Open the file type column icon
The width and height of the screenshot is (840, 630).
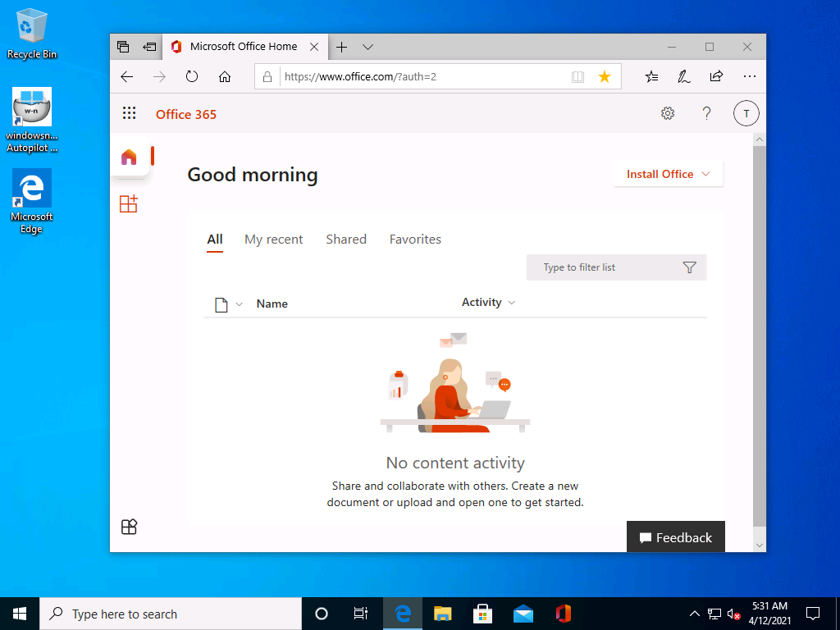[221, 305]
